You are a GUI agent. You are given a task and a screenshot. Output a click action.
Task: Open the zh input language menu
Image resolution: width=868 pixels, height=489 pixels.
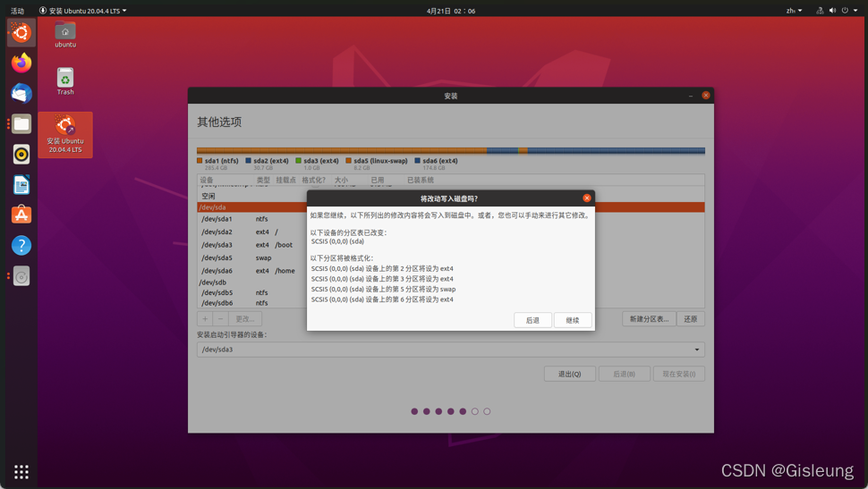794,11
